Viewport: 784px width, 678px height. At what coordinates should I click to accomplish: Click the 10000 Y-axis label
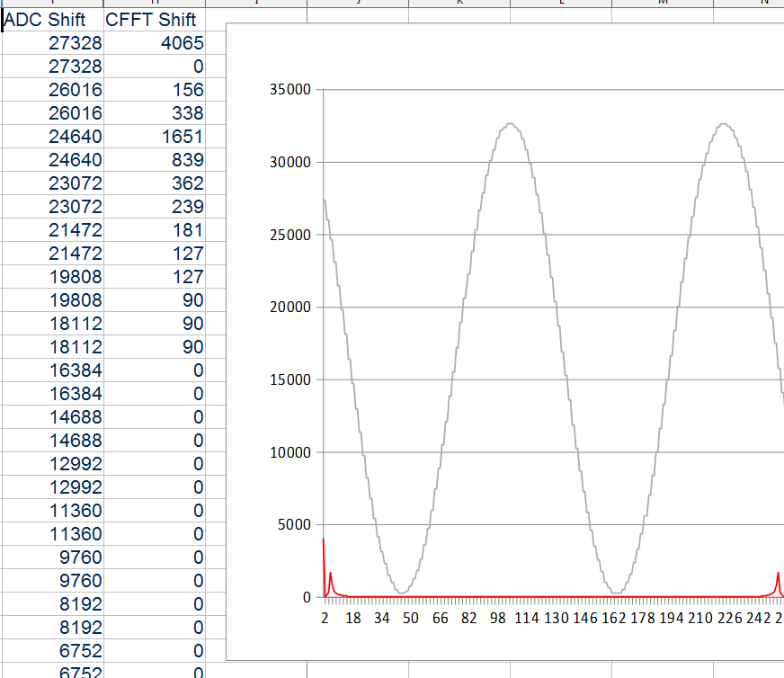click(290, 452)
